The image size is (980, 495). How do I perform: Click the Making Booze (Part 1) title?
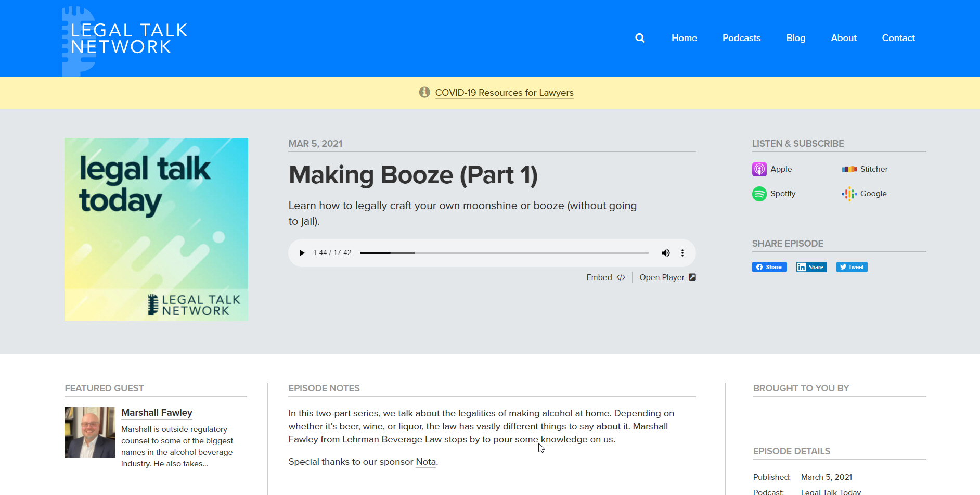tap(413, 175)
